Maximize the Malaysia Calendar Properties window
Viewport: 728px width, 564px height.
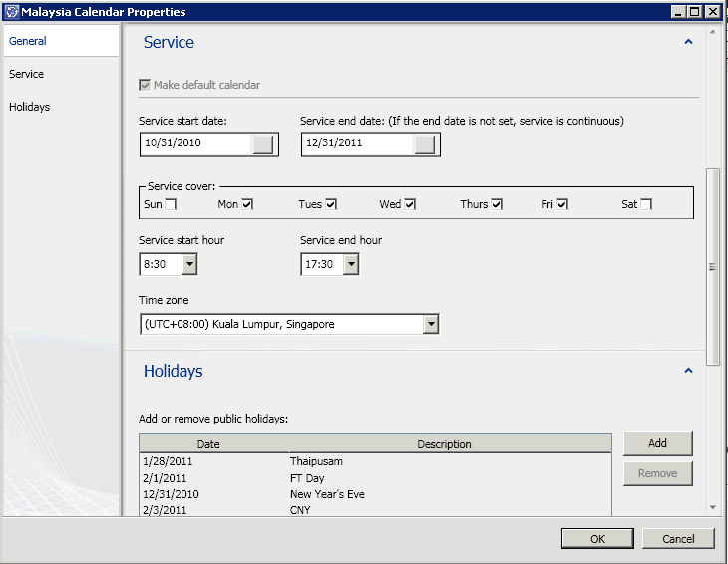tap(695, 12)
